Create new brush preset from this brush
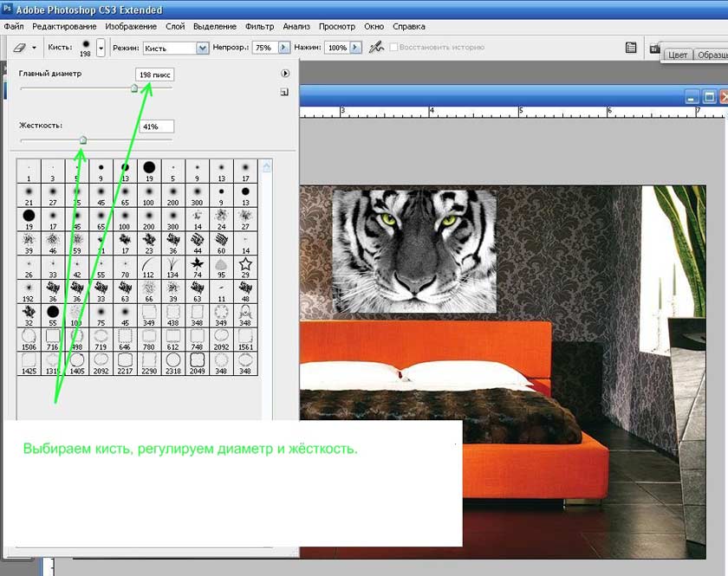 (284, 92)
